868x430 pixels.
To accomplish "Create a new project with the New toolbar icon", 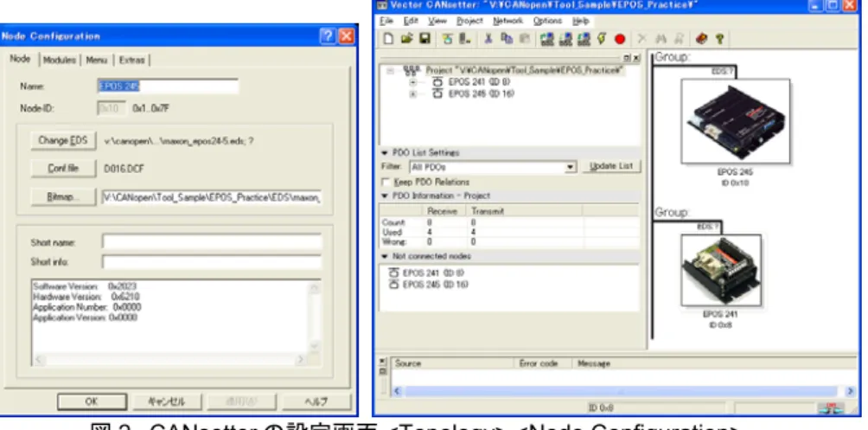I will (389, 39).
